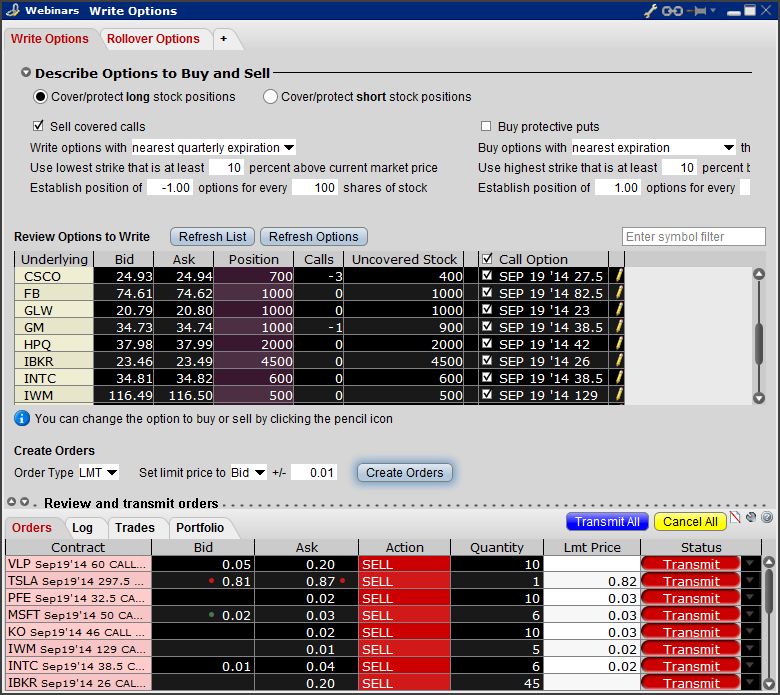Open Set limit price to Bid dropdown
780x695 pixels.
tap(248, 472)
